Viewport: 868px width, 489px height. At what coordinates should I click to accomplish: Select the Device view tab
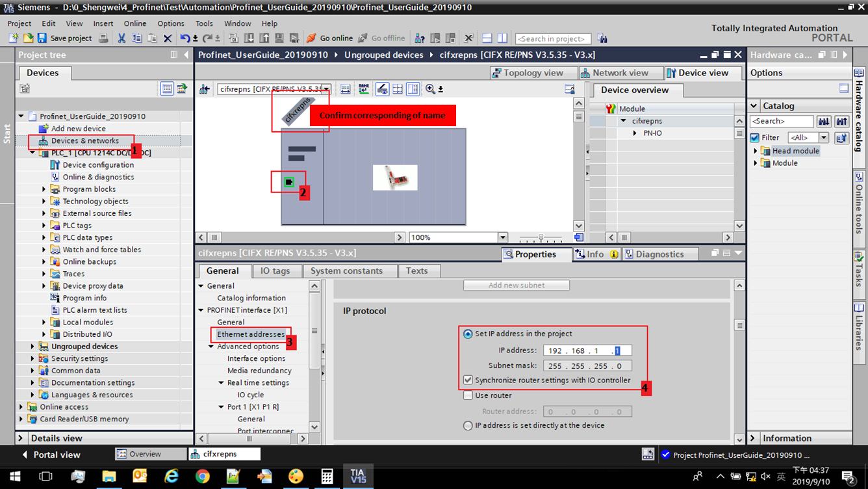click(x=703, y=73)
